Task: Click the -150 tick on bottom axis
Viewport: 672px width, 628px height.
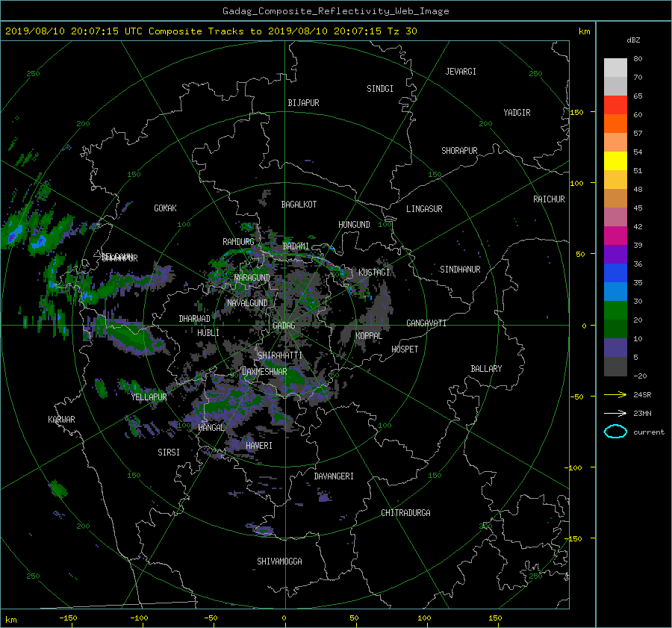Action: pyautogui.click(x=68, y=618)
